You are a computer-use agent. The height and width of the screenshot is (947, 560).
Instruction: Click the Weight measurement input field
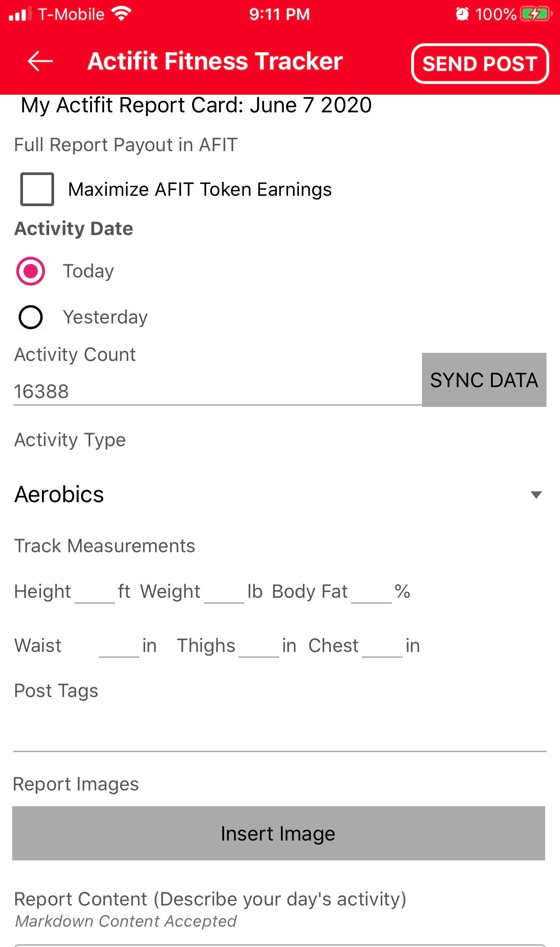224,592
